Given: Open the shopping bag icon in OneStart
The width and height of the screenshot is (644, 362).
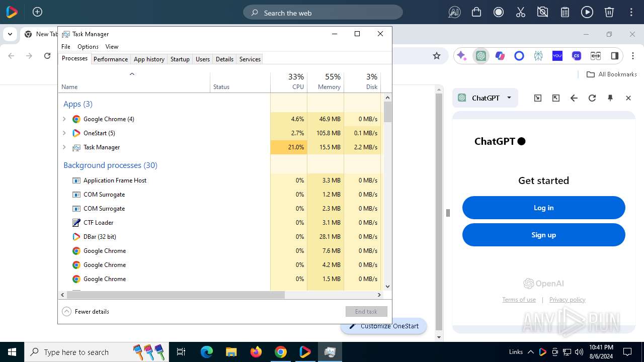Looking at the screenshot, I should coord(476,13).
